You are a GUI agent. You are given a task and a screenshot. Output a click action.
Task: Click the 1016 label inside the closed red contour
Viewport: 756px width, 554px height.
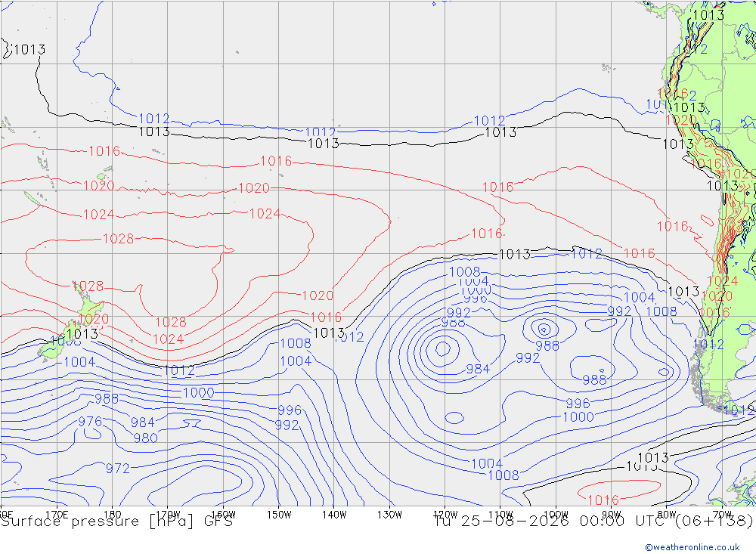point(603,500)
